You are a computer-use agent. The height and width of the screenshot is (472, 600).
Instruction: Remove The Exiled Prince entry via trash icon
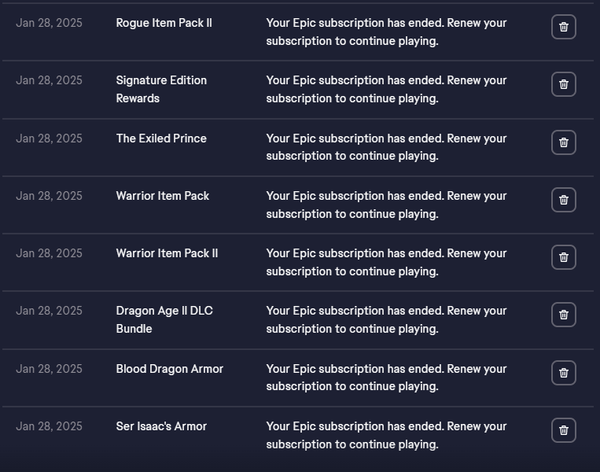tap(563, 143)
